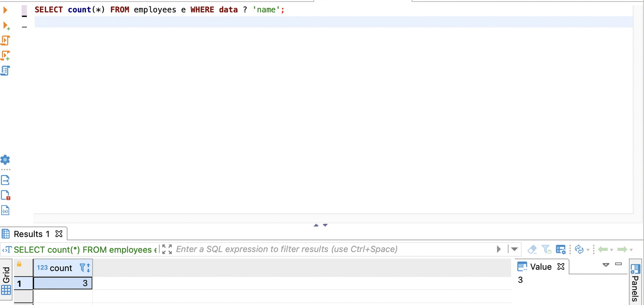
Task: Execute script statements in separate tabs
Action: click(5, 55)
